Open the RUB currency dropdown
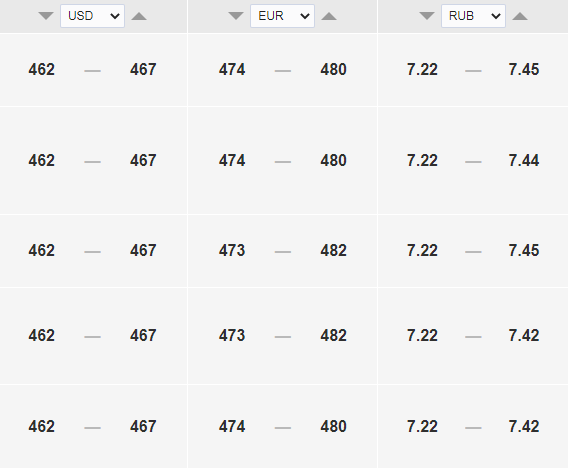Viewport: 568px width, 468px height. click(x=473, y=16)
